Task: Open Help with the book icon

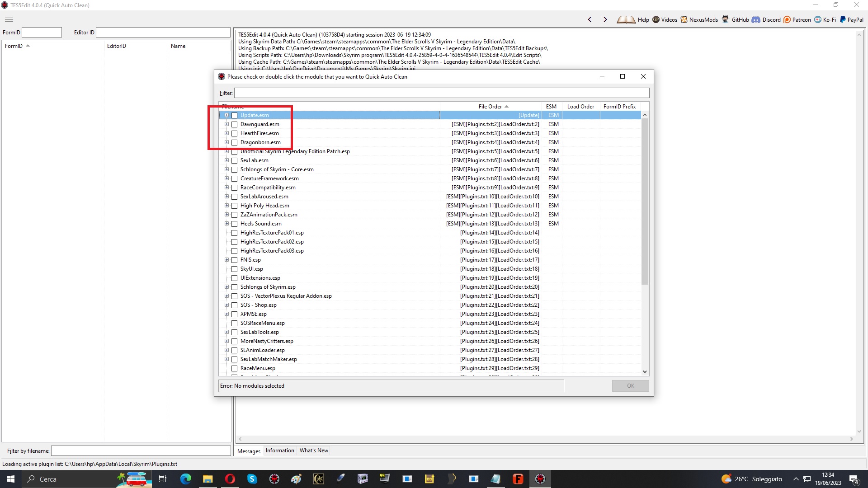Action: pos(633,19)
